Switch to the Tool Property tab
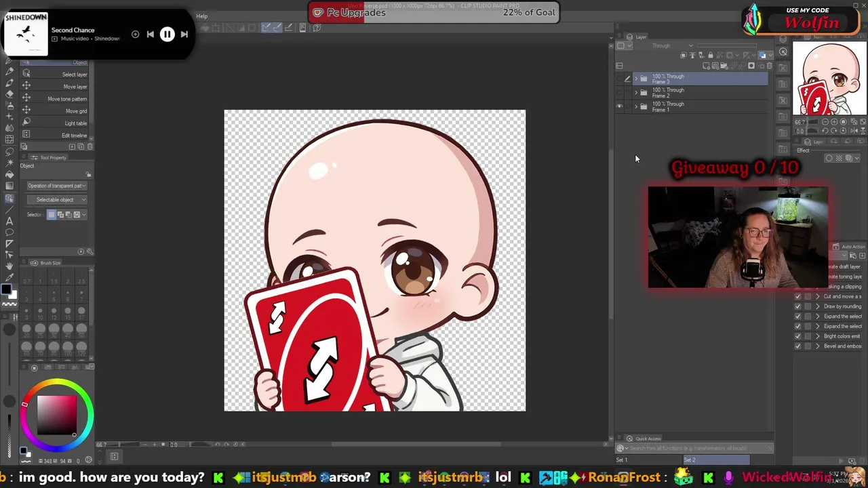The width and height of the screenshot is (868, 488). click(49, 158)
